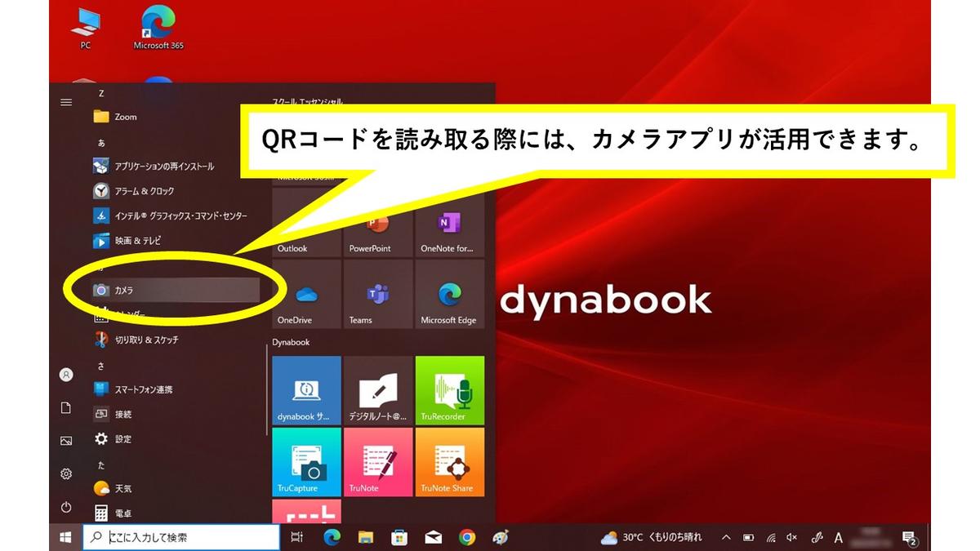Launch Chrome from the taskbar
980x551 pixels.
(x=467, y=537)
